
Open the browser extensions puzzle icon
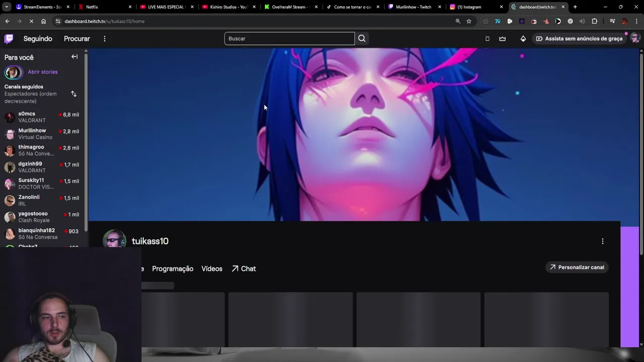[x=595, y=21]
